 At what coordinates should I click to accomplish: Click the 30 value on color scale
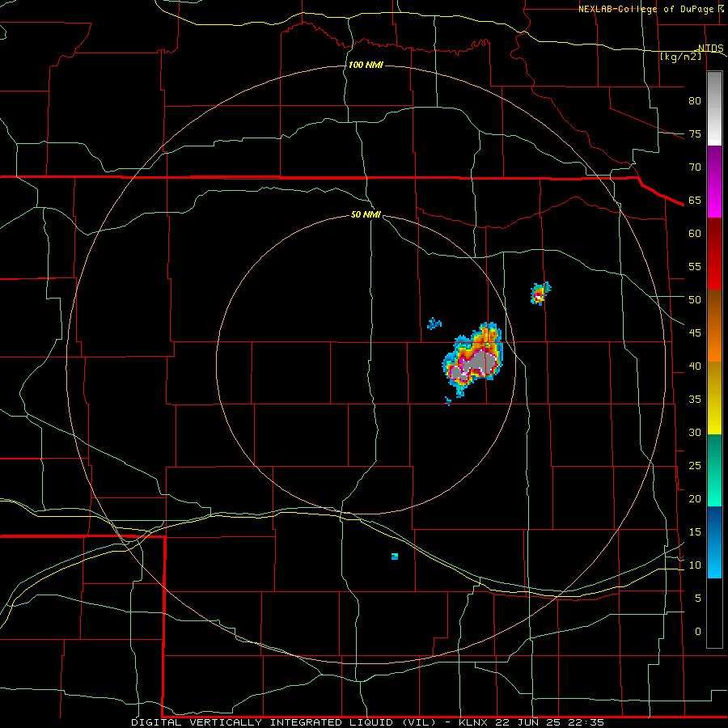(695, 432)
